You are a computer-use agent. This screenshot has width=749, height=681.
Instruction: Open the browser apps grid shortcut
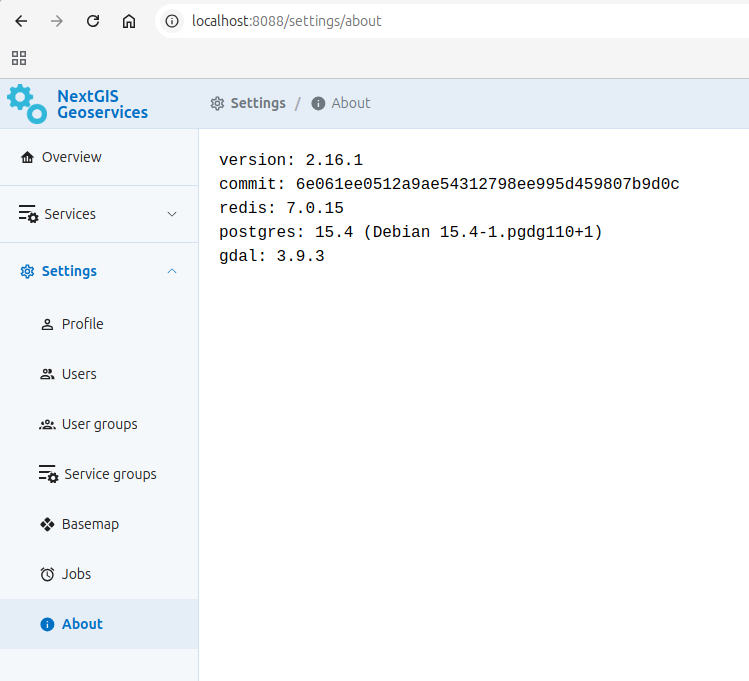coord(19,58)
